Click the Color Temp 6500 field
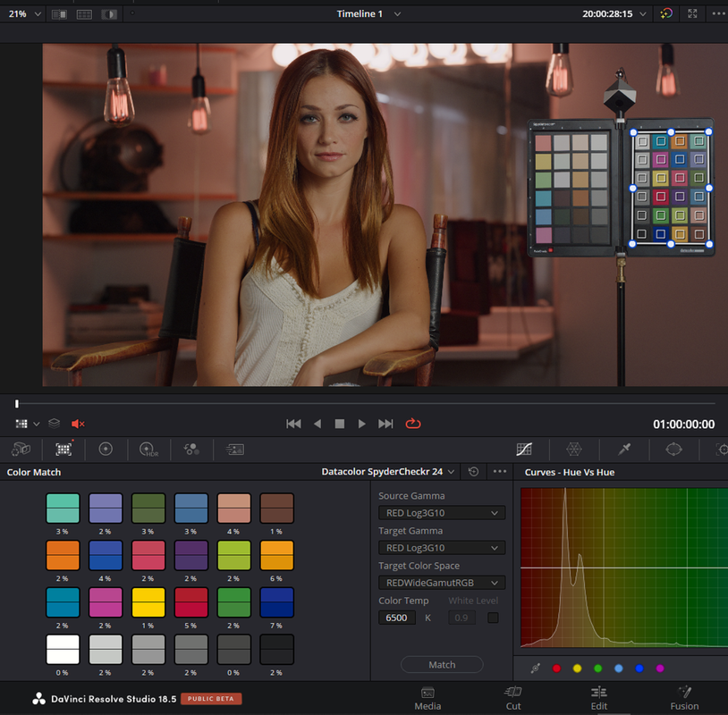728x715 pixels. pyautogui.click(x=396, y=618)
